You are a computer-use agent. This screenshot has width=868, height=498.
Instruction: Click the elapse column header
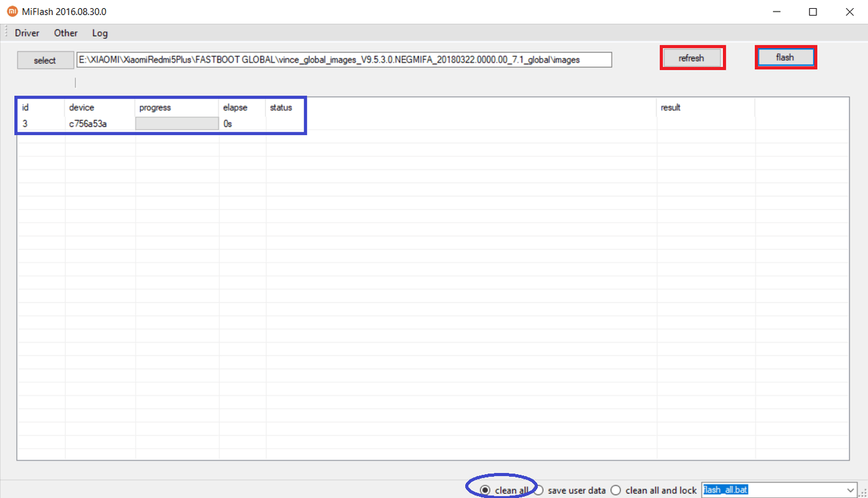coord(242,107)
